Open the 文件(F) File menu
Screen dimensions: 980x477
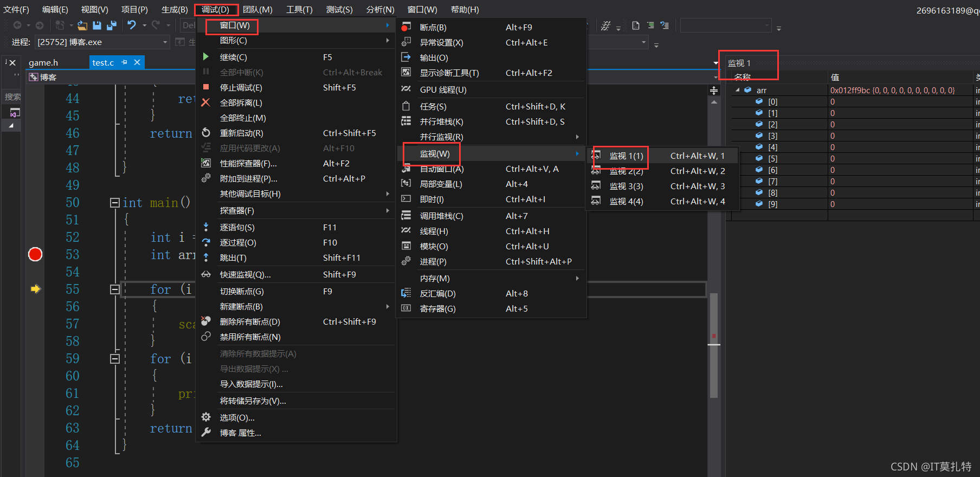point(16,10)
